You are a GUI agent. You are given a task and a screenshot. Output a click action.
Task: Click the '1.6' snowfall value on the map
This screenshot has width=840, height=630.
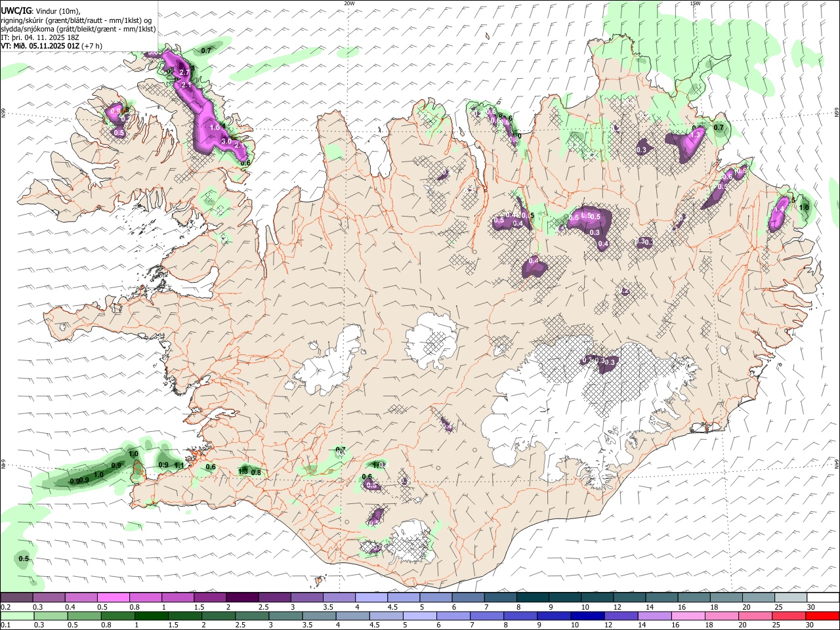215,127
